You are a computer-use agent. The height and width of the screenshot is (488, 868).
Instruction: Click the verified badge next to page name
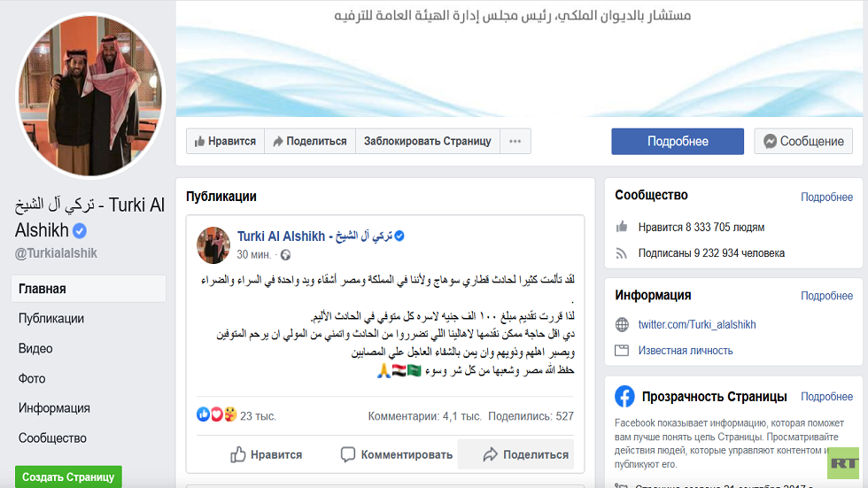[80, 230]
